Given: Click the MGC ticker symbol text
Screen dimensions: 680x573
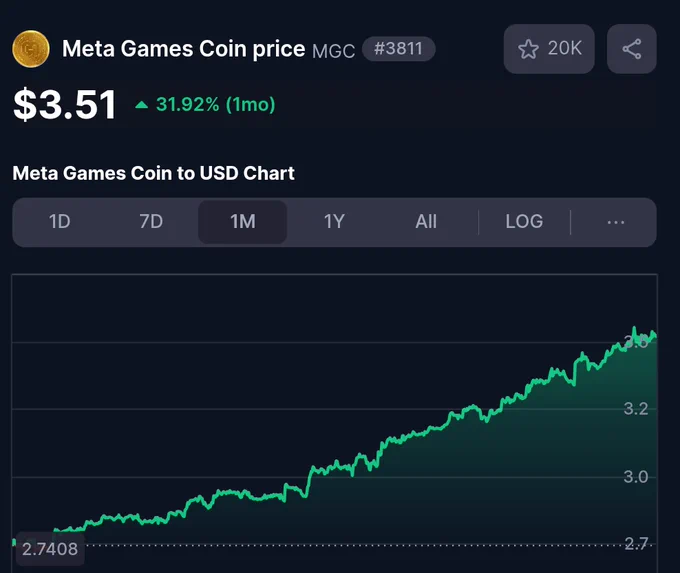Looking at the screenshot, I should click(x=333, y=51).
